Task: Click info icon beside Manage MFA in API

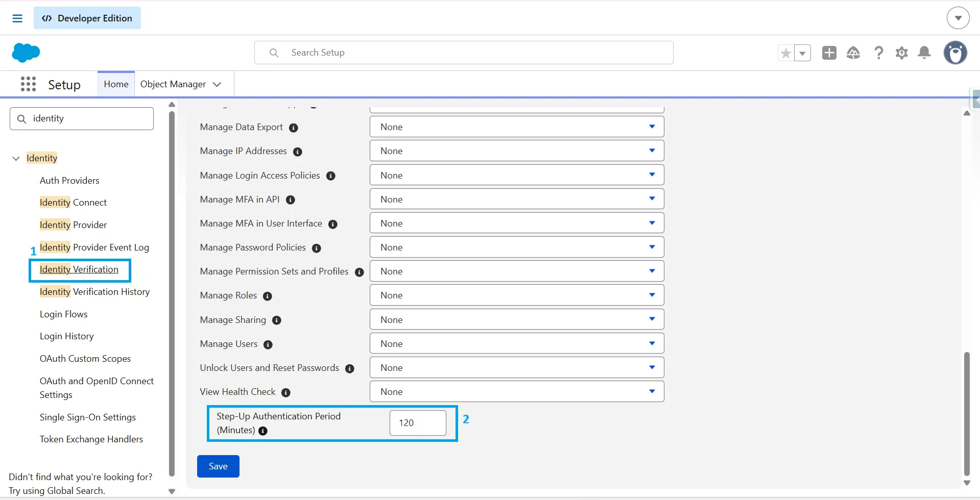Action: pos(291,201)
